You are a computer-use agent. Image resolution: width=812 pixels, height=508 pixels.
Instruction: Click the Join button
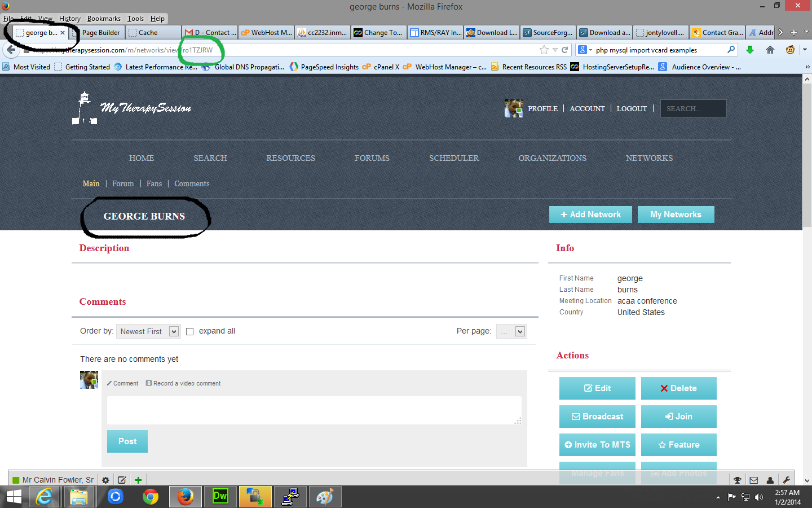tap(678, 417)
